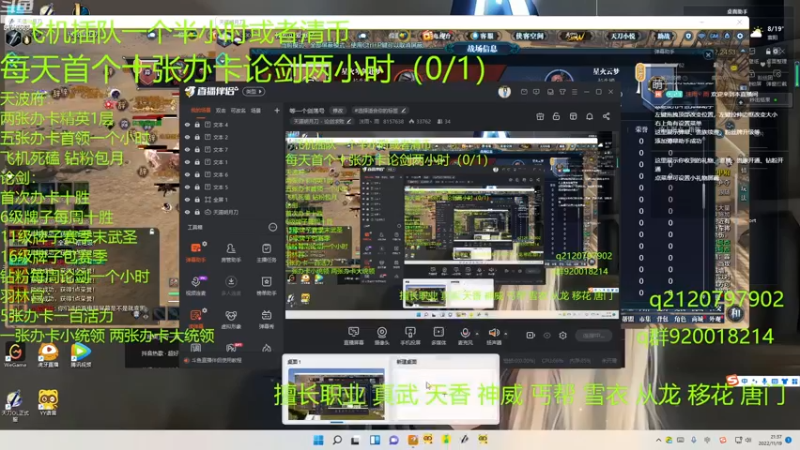The width and height of the screenshot is (800, 450).
Task: Click the gift box icon in stream header
Action: 540,116
